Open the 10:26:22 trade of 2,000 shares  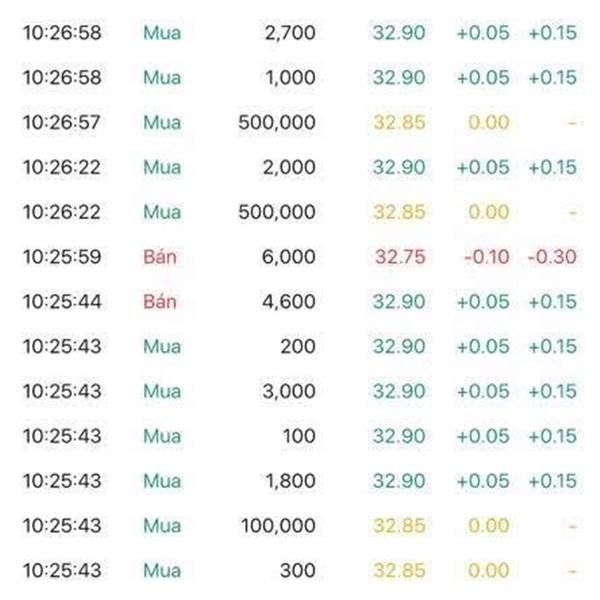(x=300, y=167)
